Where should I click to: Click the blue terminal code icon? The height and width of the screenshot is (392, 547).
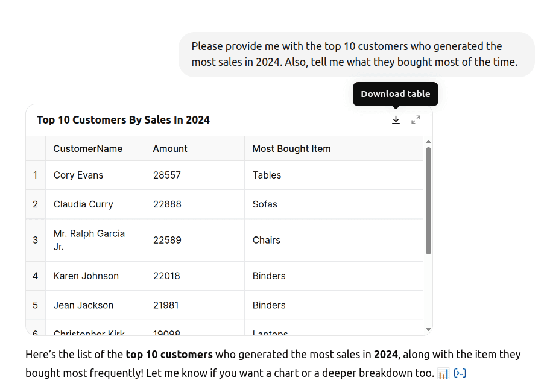click(460, 373)
